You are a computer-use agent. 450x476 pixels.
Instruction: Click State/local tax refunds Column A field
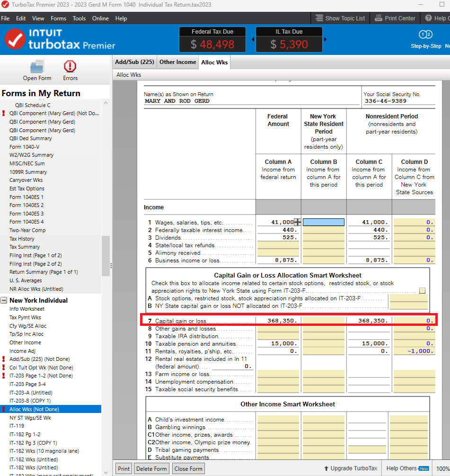(278, 245)
